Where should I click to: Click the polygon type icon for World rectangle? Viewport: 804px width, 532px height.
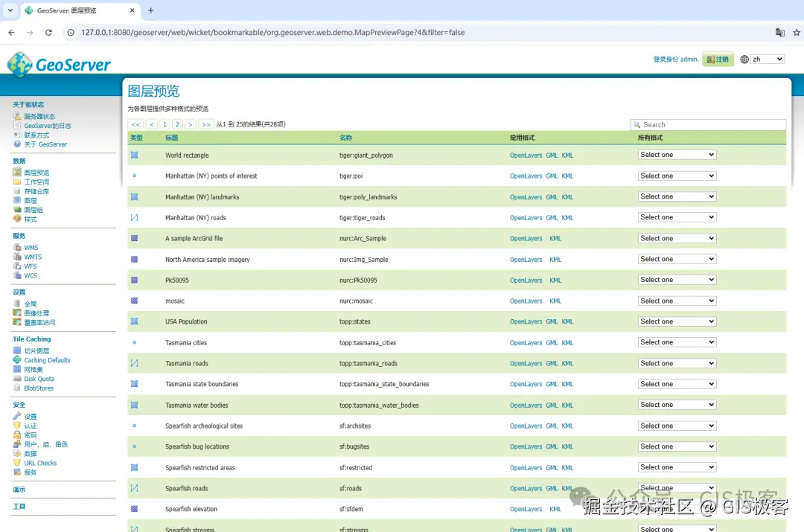tap(134, 155)
